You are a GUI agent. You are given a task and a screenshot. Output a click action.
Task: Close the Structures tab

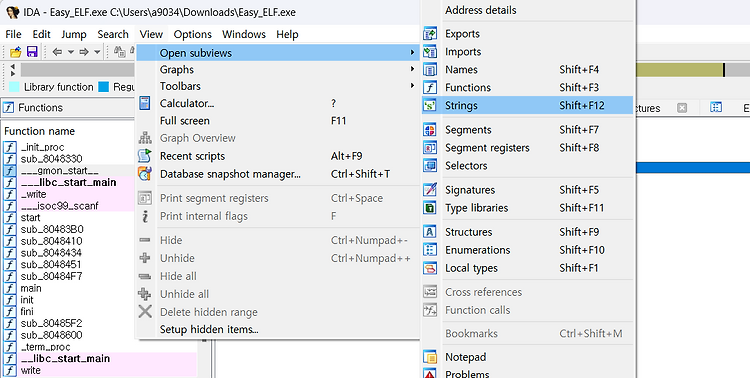click(682, 108)
